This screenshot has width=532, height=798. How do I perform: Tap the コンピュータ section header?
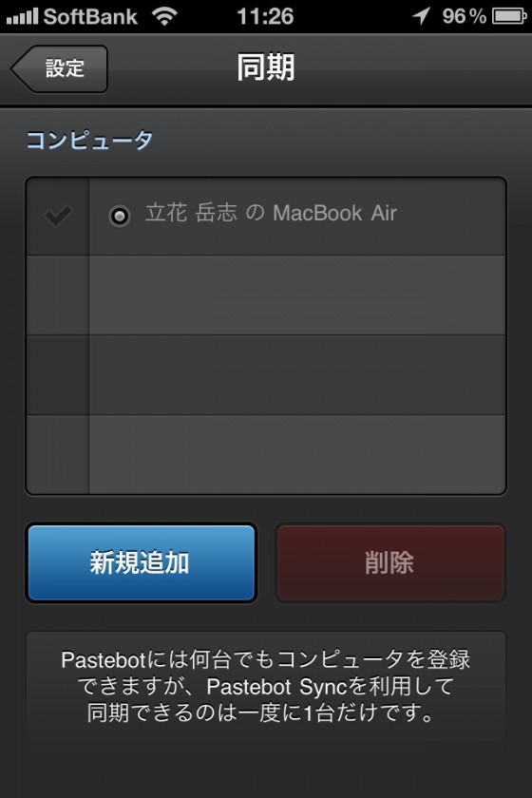(89, 140)
